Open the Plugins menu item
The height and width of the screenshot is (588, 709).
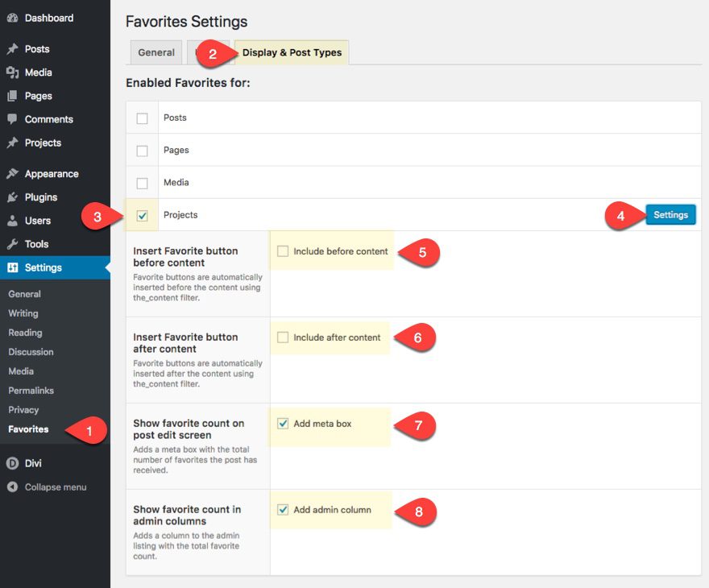55,197
